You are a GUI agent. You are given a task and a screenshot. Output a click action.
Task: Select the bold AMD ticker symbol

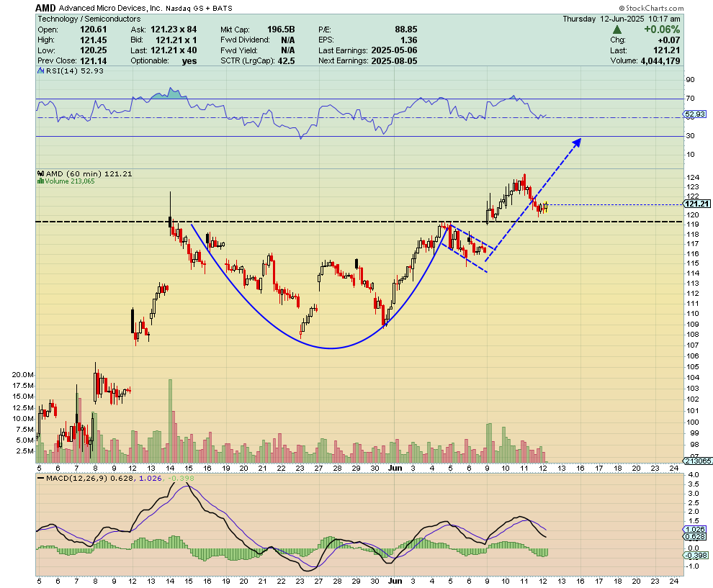(x=46, y=8)
